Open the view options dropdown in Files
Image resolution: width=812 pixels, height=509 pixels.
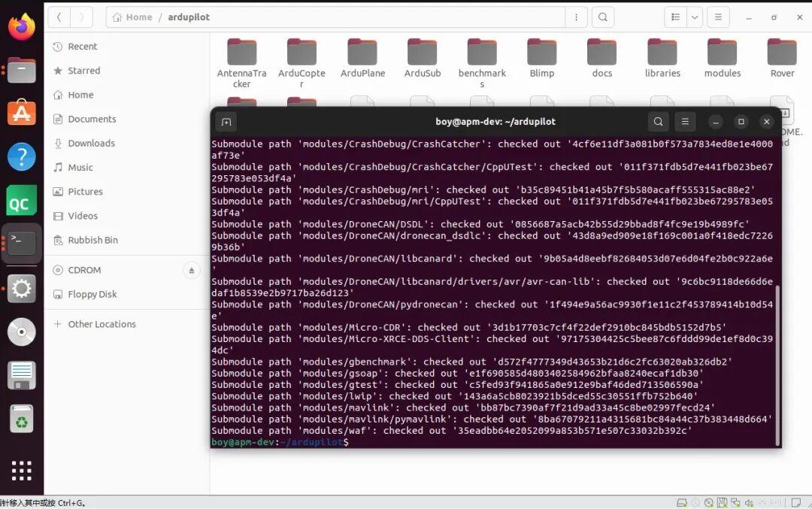(695, 17)
